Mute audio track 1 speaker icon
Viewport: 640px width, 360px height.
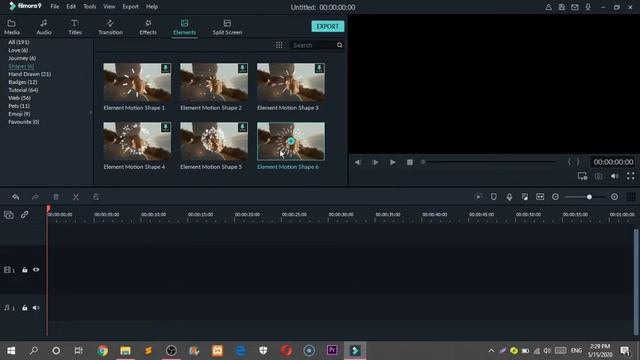tap(36, 308)
